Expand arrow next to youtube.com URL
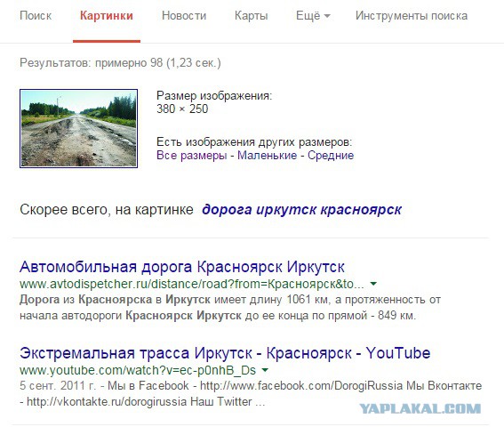This screenshot has width=504, height=435. click(x=265, y=370)
